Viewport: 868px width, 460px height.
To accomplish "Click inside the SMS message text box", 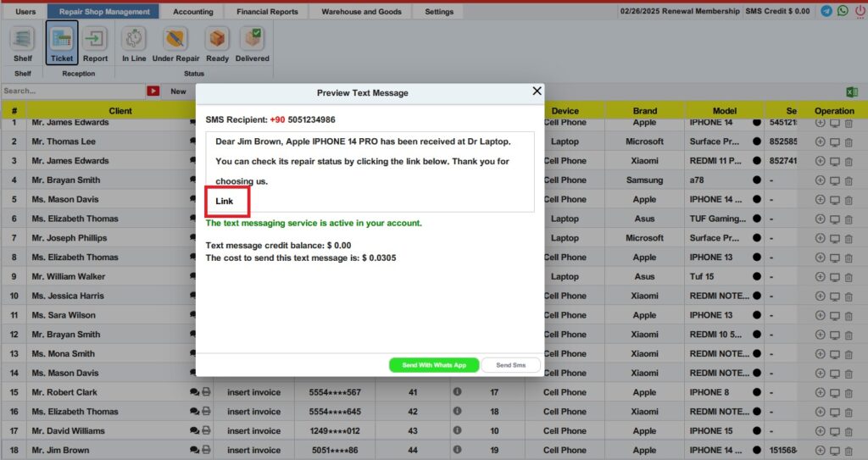I will pos(370,172).
